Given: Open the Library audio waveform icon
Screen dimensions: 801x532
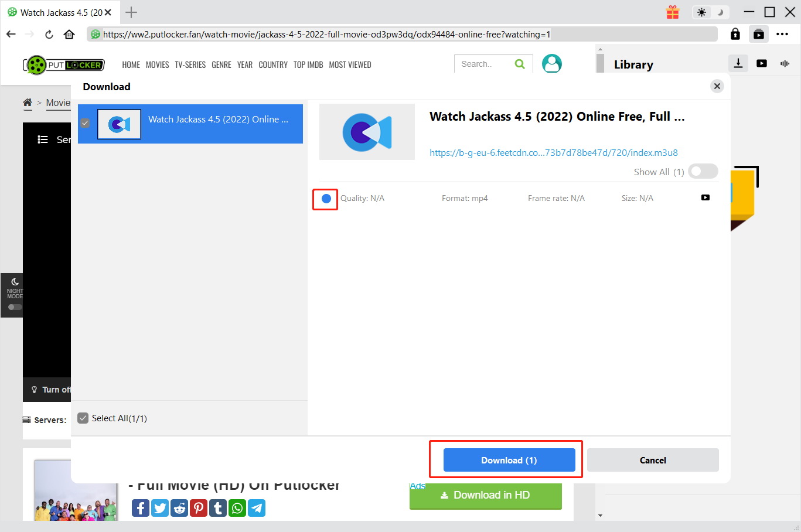Looking at the screenshot, I should (785, 63).
